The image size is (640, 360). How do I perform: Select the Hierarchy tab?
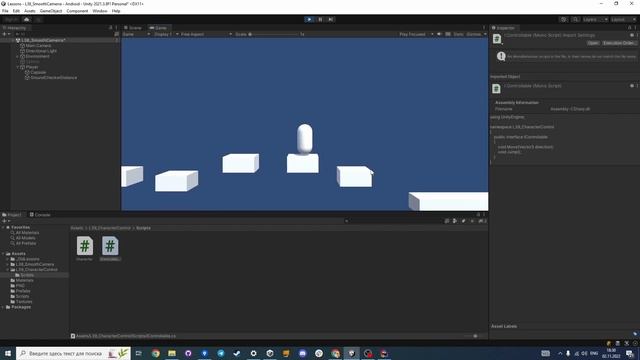[15, 28]
